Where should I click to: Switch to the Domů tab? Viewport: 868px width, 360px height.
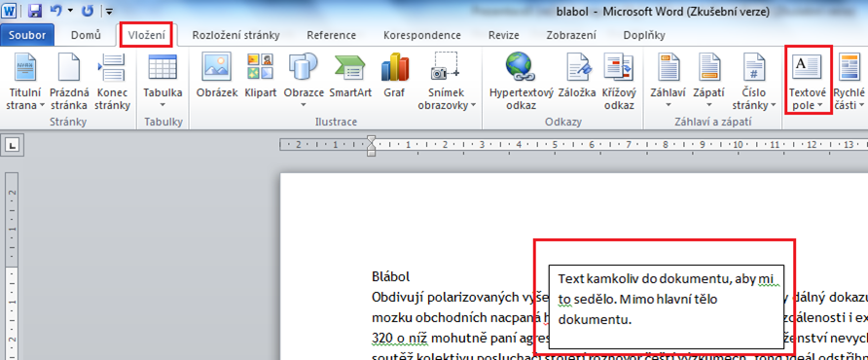(x=86, y=35)
